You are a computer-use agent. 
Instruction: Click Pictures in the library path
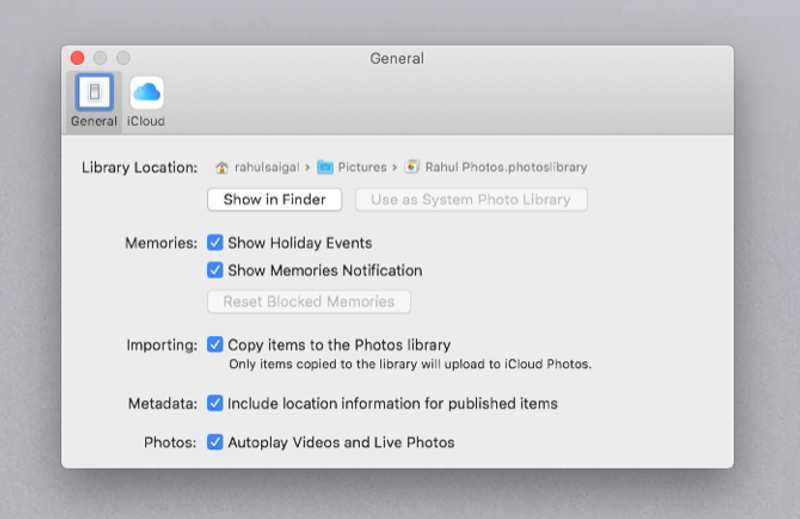(362, 168)
